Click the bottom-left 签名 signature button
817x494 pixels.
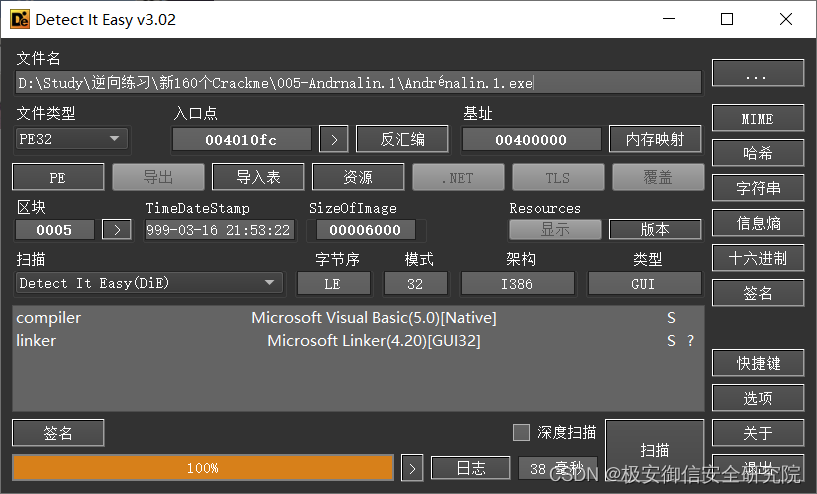(58, 433)
